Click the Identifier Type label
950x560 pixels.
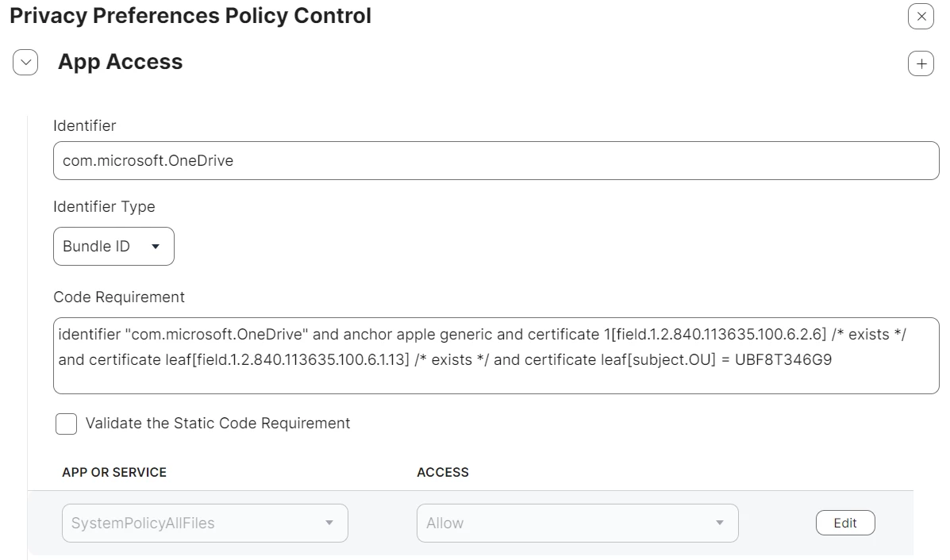point(104,207)
